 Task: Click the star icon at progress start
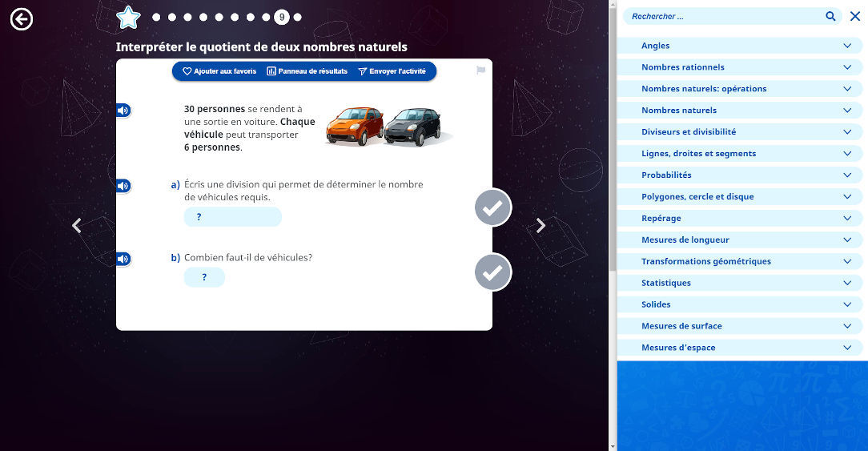(128, 18)
